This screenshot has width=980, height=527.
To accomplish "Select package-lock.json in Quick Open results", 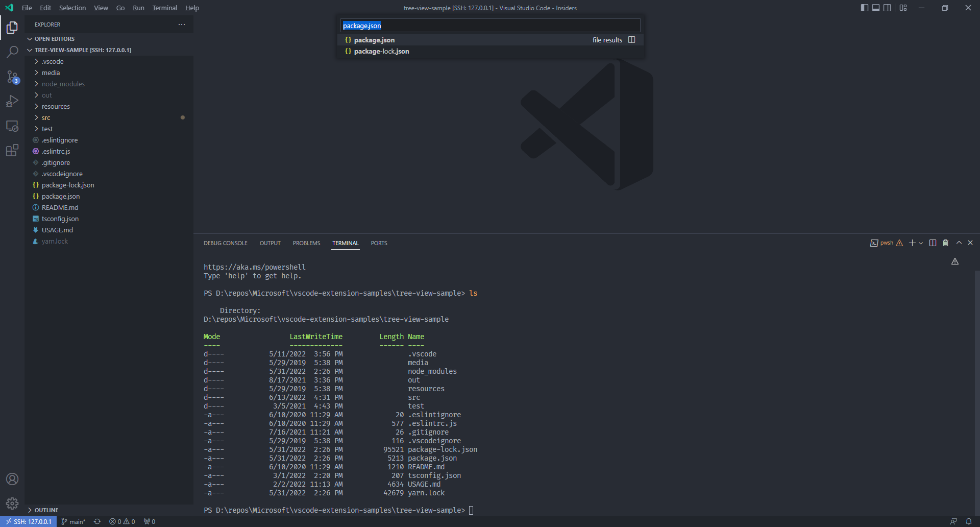I will (381, 51).
